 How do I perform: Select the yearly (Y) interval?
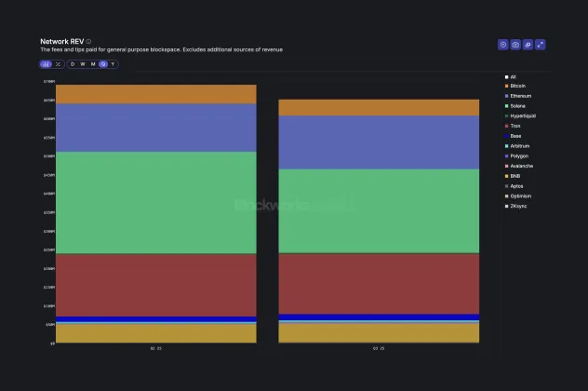click(x=114, y=64)
